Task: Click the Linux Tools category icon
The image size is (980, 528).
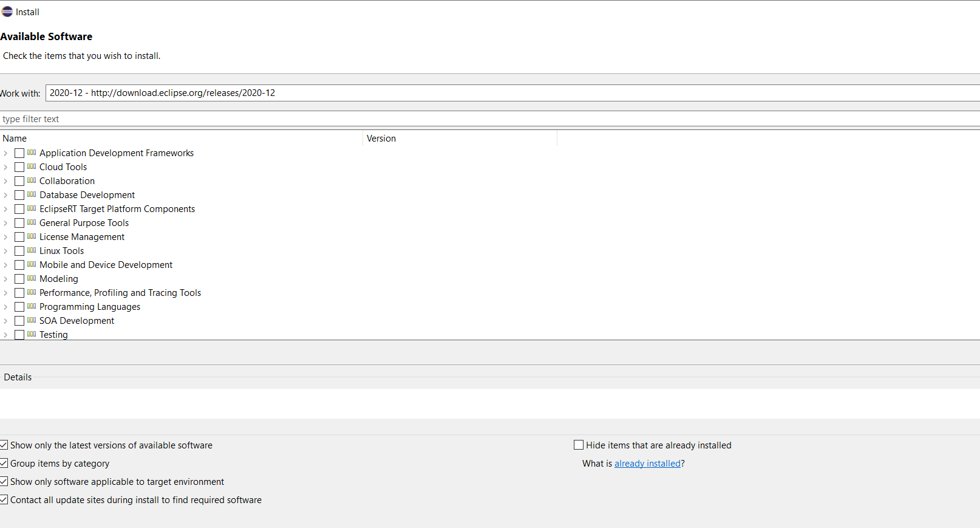Action: pos(32,250)
